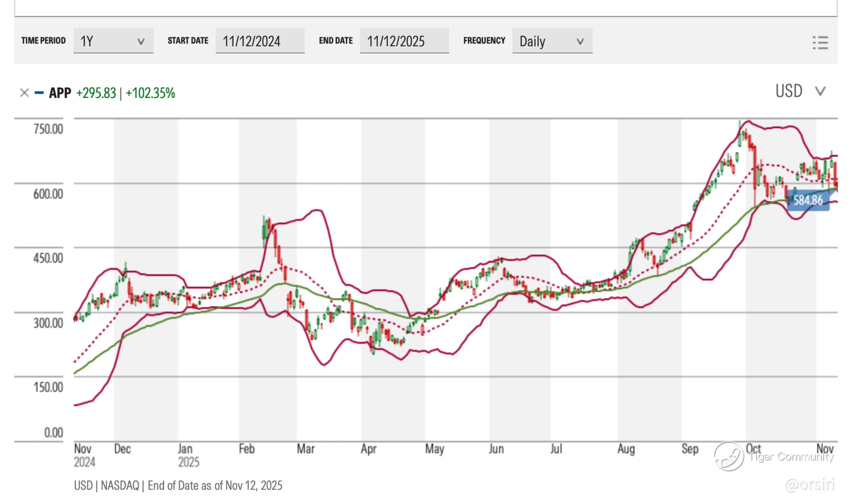The width and height of the screenshot is (852, 504).
Task: Expand the Time Period 1Y dropdown
Action: [113, 41]
